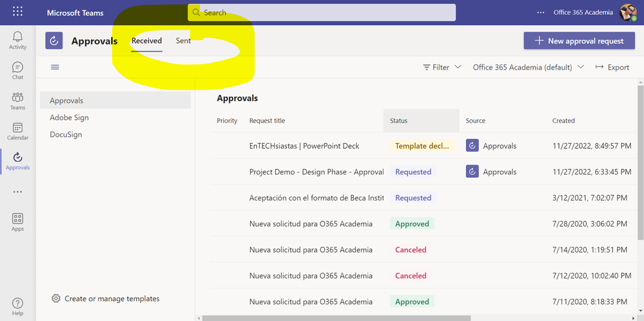The width and height of the screenshot is (644, 321).
Task: Click Requested status dated 3/12/2021
Action: click(413, 198)
